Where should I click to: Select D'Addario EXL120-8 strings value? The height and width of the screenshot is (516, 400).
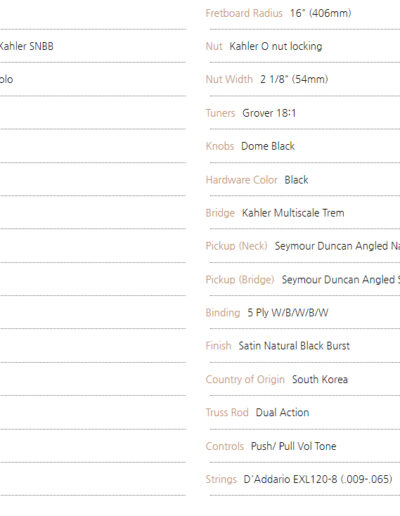pos(318,479)
